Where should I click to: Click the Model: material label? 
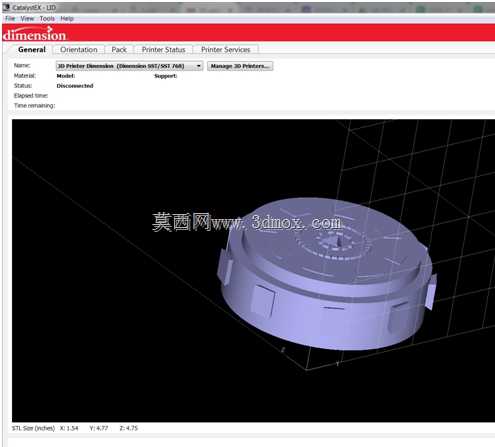66,76
